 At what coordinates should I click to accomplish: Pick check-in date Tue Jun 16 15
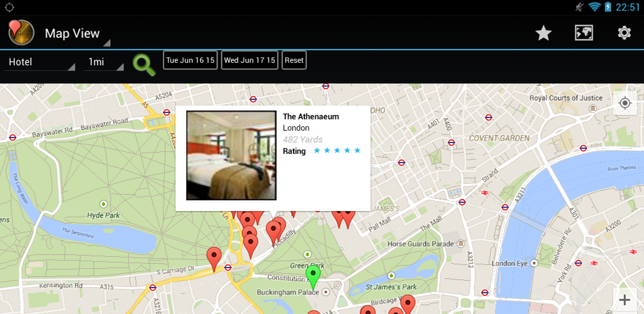[x=190, y=60]
